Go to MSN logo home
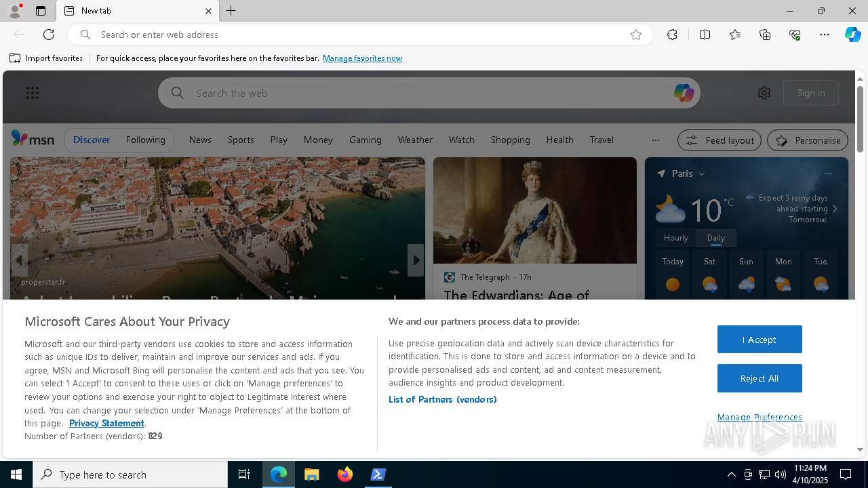This screenshot has width=868, height=488. 33,139
